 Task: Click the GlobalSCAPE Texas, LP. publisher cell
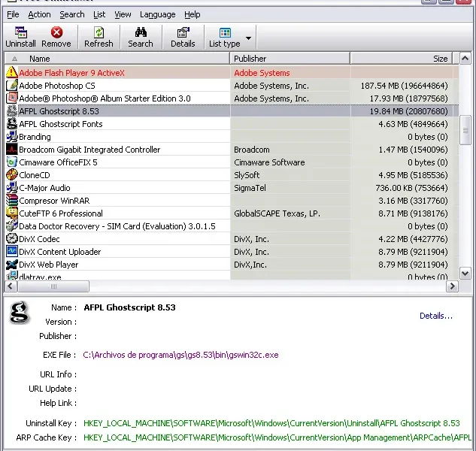tap(290, 213)
